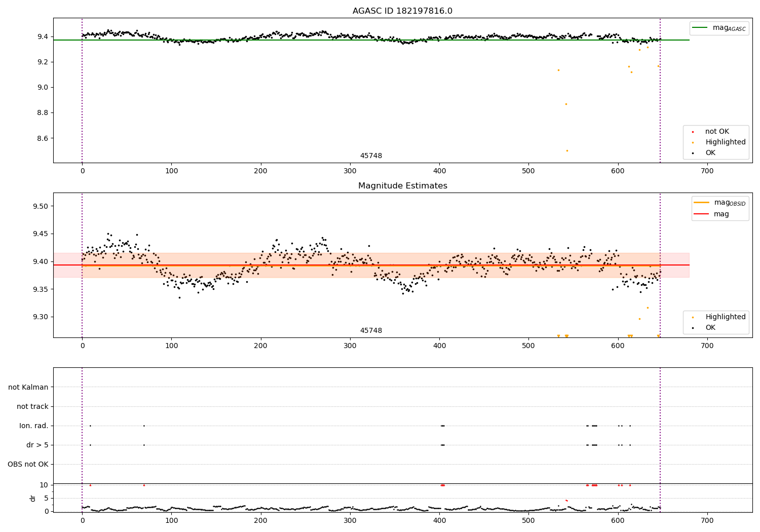
Task: Click the 'not Kalman' axis label
Action: point(28,387)
